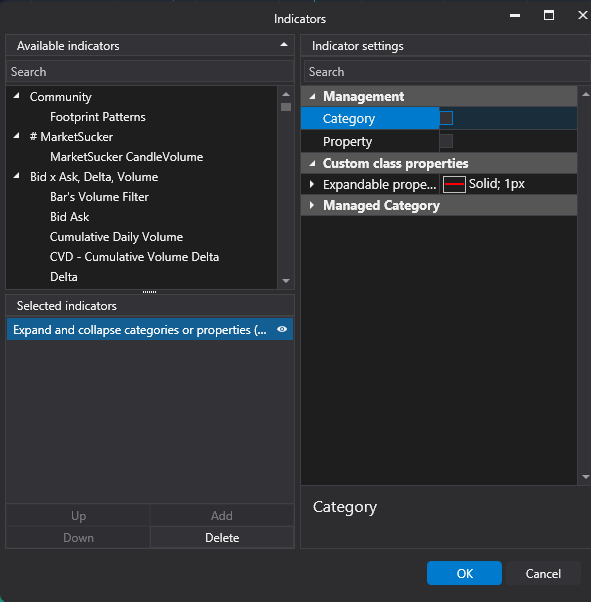Click the Down button

78,538
